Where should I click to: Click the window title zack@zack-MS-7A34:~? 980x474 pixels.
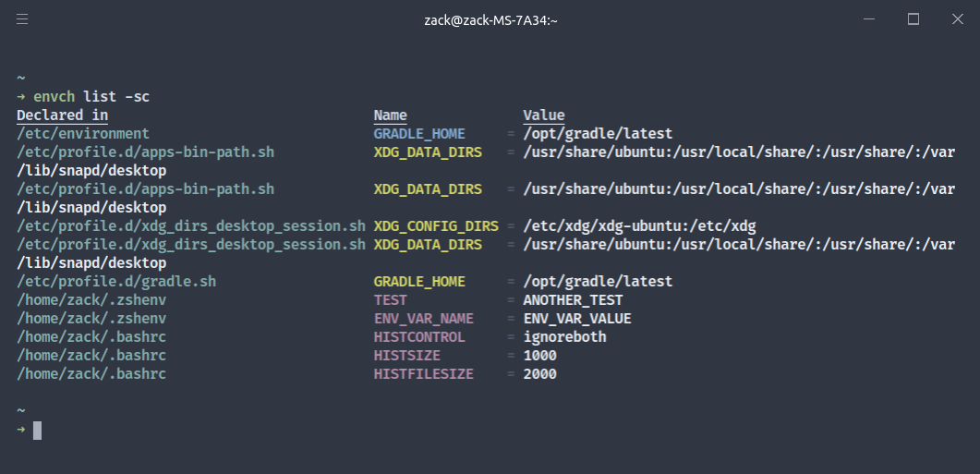(490, 20)
